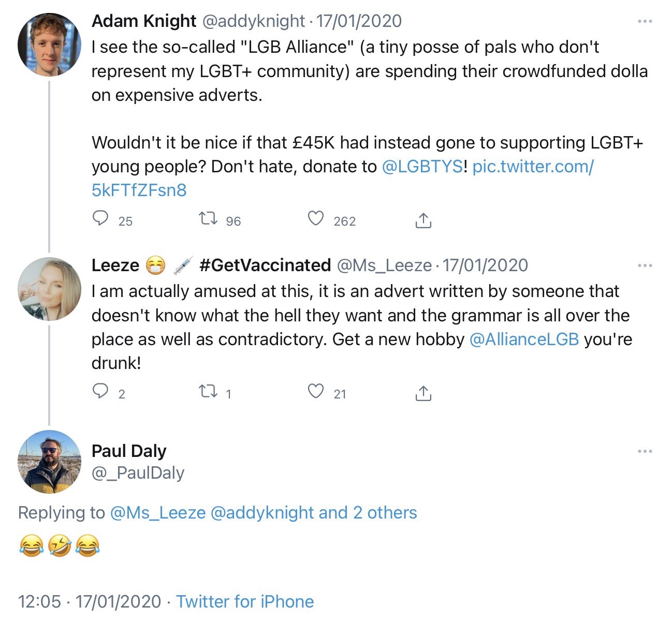Open Paul Daly's profile picture

pyautogui.click(x=50, y=462)
